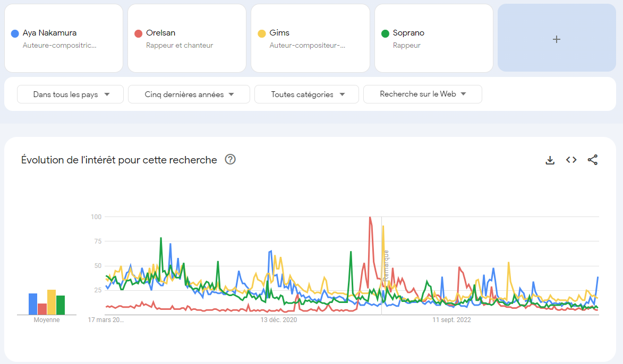The width and height of the screenshot is (623, 364).
Task: Open the help icon beside the chart title
Action: 230,160
